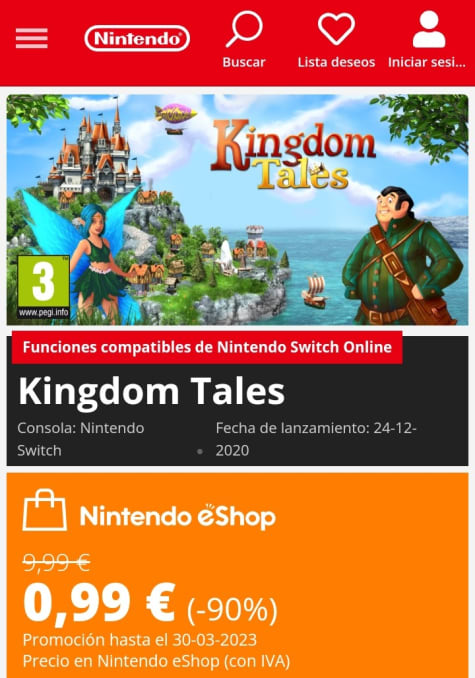
Task: Open the hamburger menu
Action: coord(32,38)
